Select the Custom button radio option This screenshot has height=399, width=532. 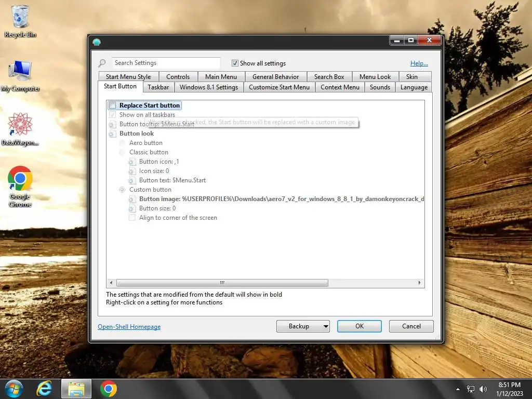point(122,190)
